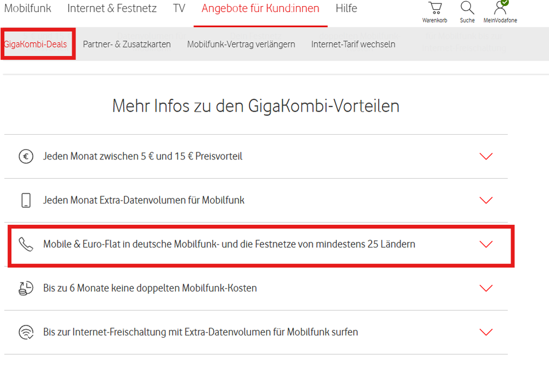Click the wifi icon beside Internet-Freischaltung row
Image resolution: width=549 pixels, height=392 pixels.
coord(26,332)
